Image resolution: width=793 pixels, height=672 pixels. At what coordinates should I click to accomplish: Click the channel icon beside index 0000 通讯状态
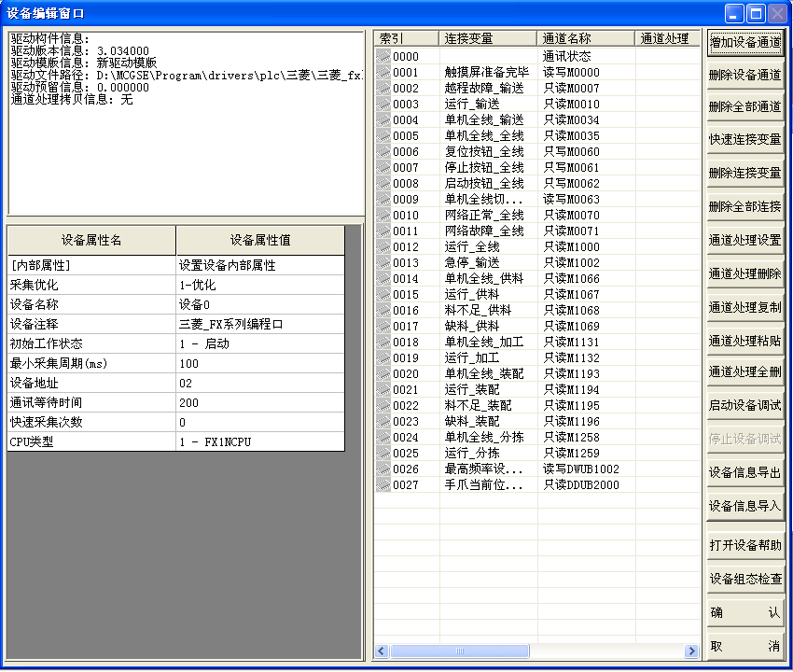(383, 56)
